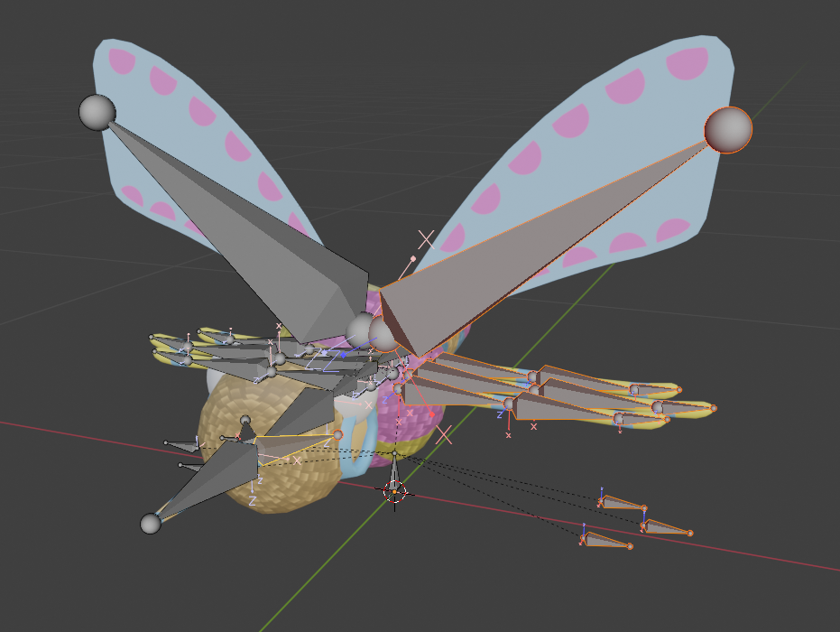Image resolution: width=840 pixels, height=632 pixels.
Task: Select the rightmost of three detached small bones
Action: pyautogui.click(x=667, y=527)
